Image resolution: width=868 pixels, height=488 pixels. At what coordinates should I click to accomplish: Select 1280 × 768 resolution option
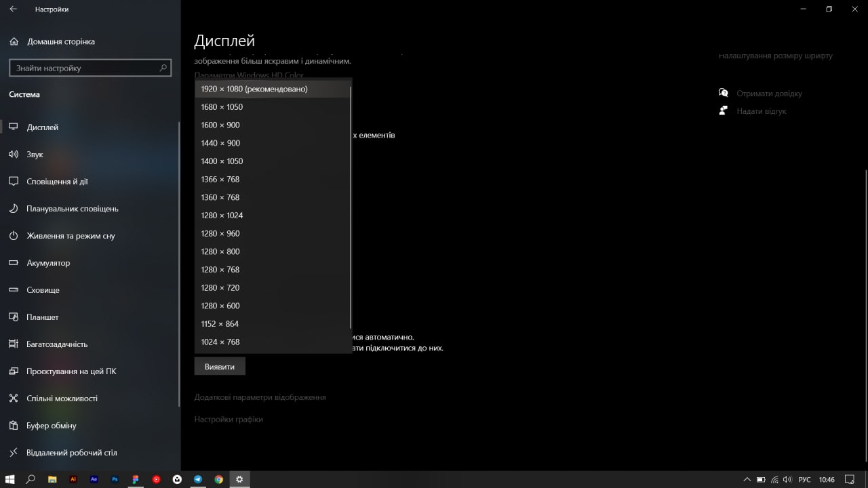pyautogui.click(x=272, y=270)
